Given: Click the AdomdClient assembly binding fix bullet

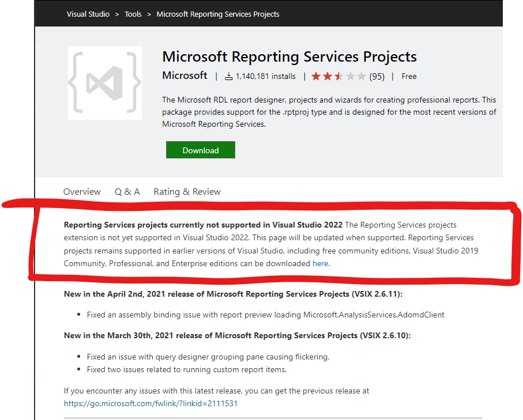Looking at the screenshot, I should (x=265, y=315).
